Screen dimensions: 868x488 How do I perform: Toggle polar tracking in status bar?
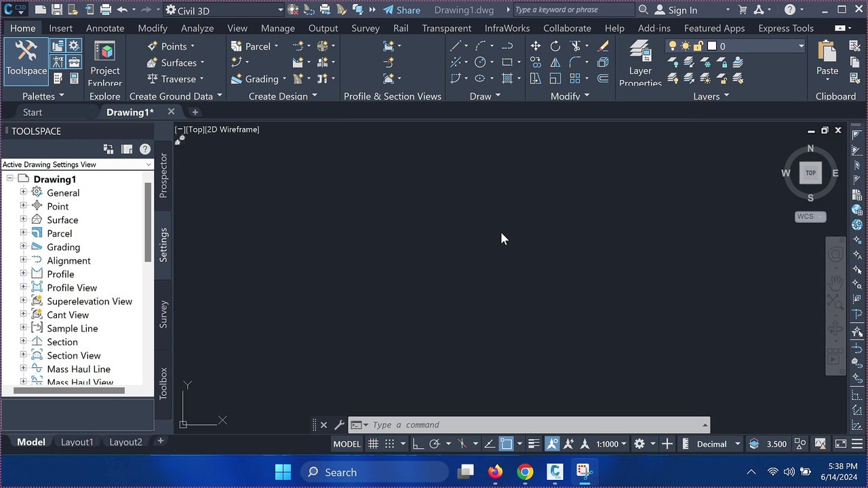(x=435, y=444)
